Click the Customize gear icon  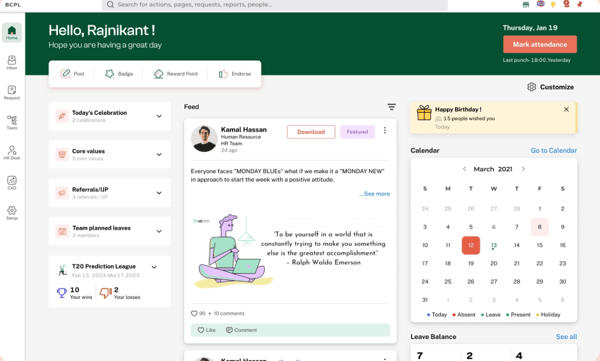point(532,87)
